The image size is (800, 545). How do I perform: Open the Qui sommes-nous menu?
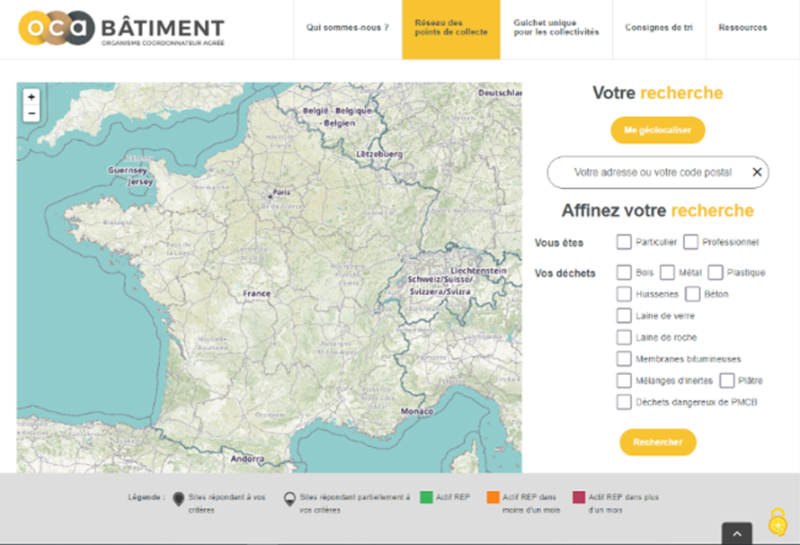tap(347, 28)
